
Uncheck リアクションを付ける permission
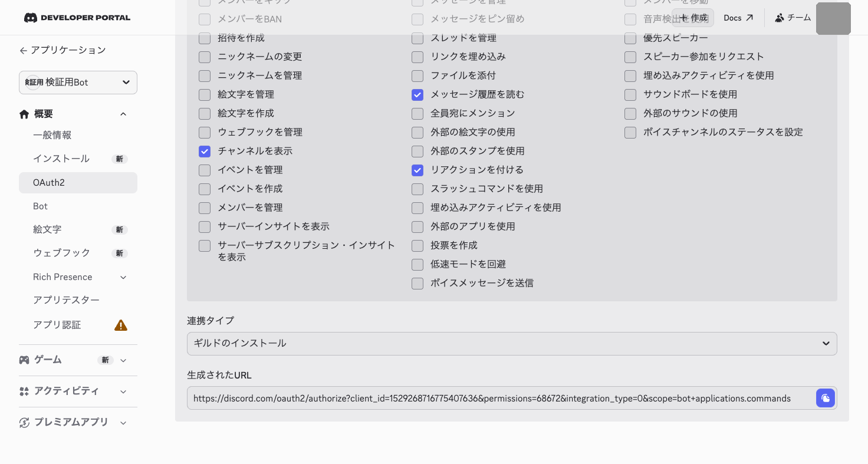(417, 170)
